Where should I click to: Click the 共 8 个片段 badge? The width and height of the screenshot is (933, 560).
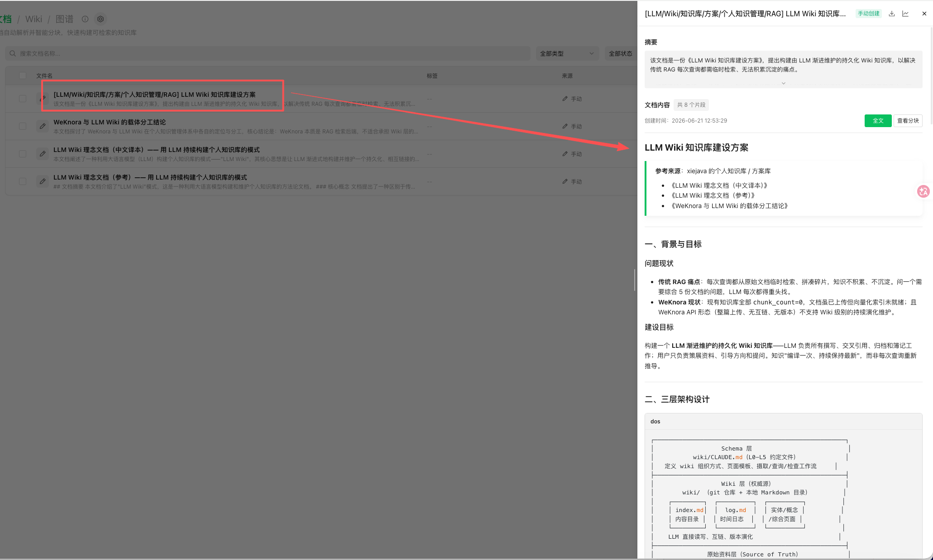click(x=691, y=105)
